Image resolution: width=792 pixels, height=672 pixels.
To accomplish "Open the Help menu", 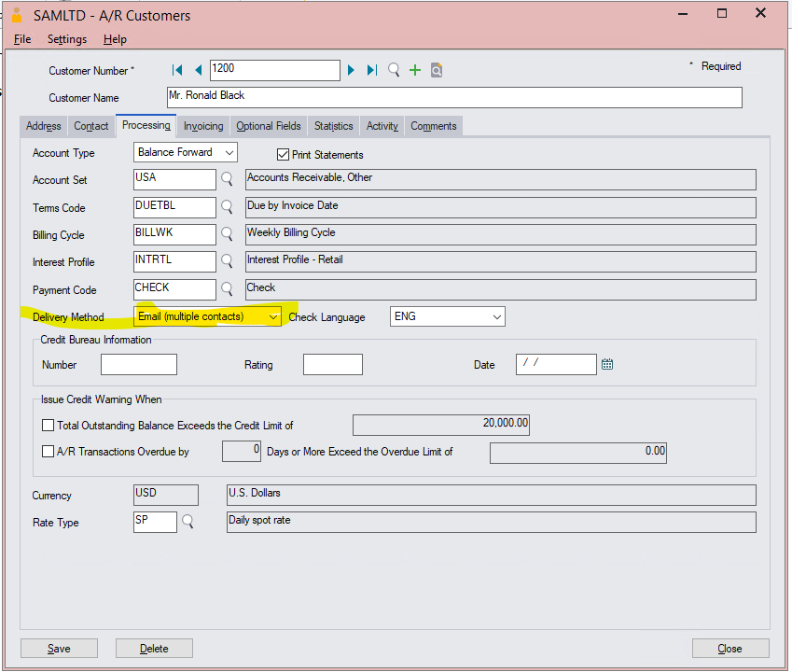I will coord(115,39).
